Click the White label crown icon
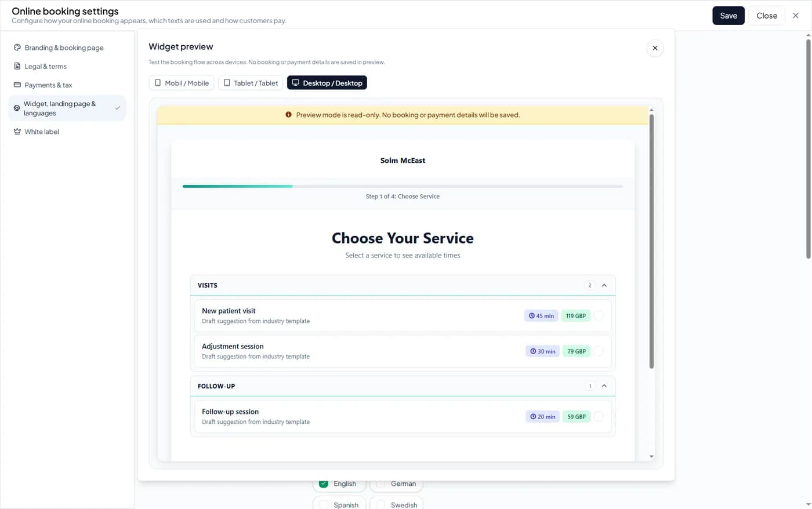 [17, 132]
